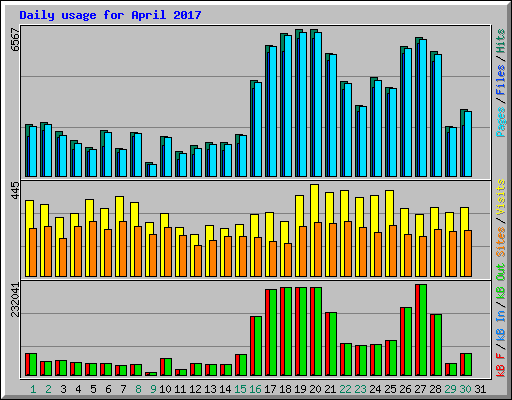512x400 pixels.
Task: Click day 21 on the x-axis
Action: (x=330, y=389)
